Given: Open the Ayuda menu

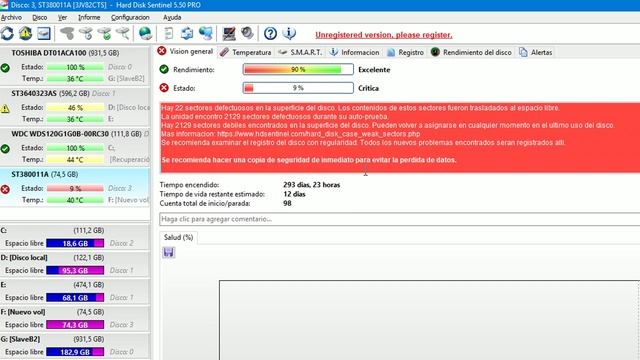Looking at the screenshot, I should (172, 18).
